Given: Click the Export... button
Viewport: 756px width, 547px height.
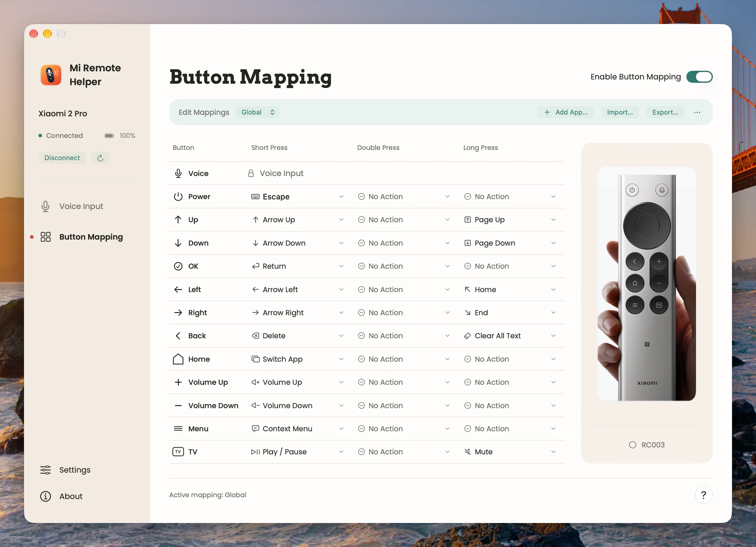Looking at the screenshot, I should [x=665, y=112].
